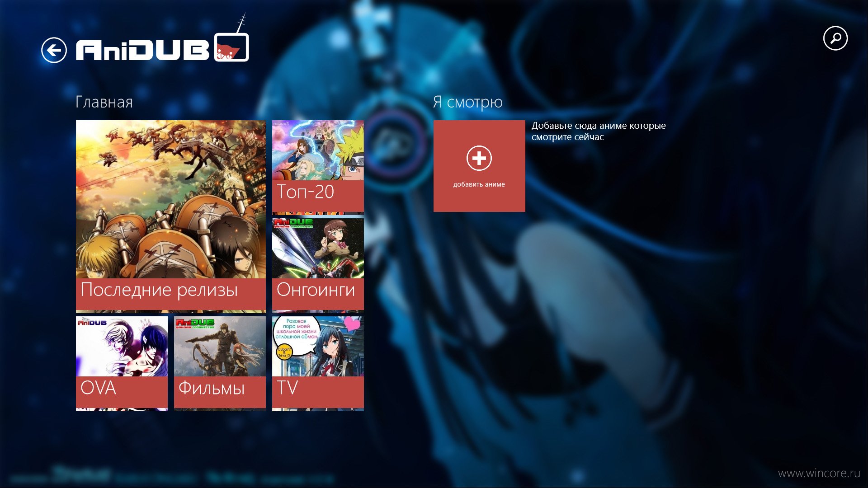868x488 pixels.
Task: Select the Главная section header
Action: coord(104,102)
